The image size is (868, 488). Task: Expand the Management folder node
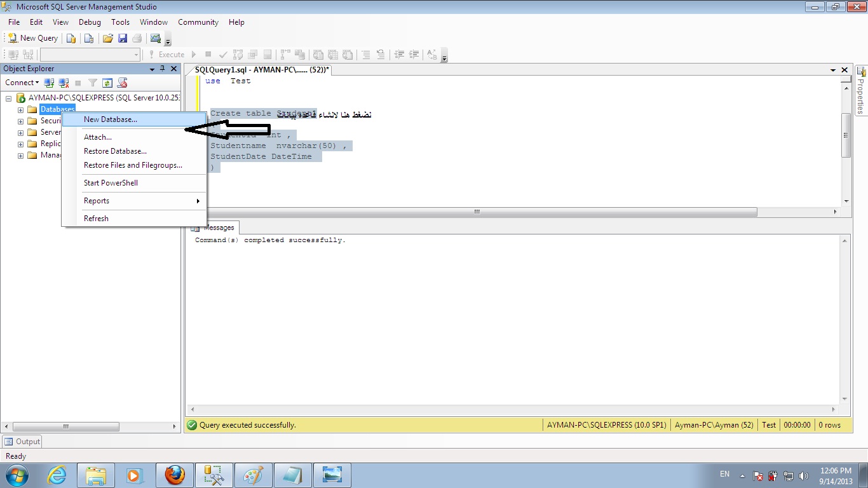(20, 155)
